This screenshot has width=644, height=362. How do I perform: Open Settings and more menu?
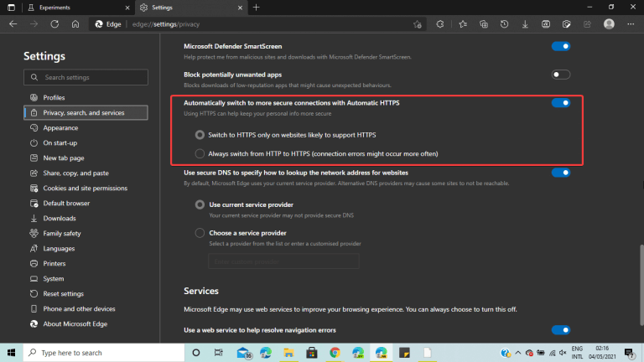(631, 24)
